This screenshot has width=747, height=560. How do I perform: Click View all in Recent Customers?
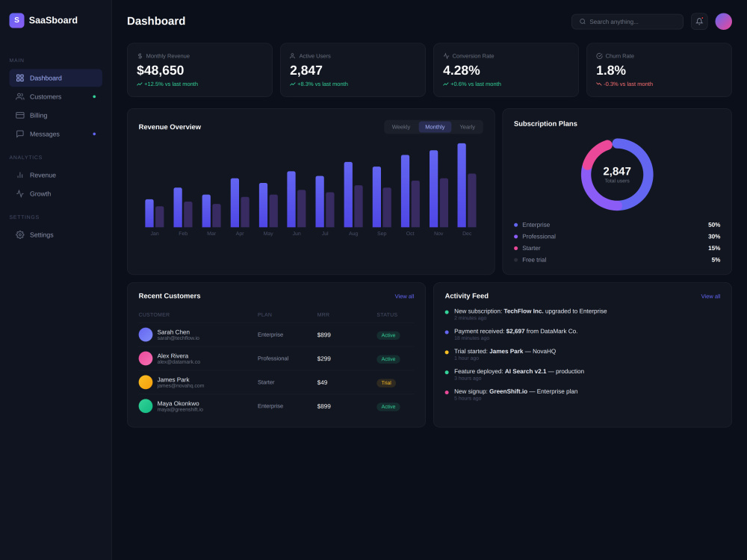404,296
